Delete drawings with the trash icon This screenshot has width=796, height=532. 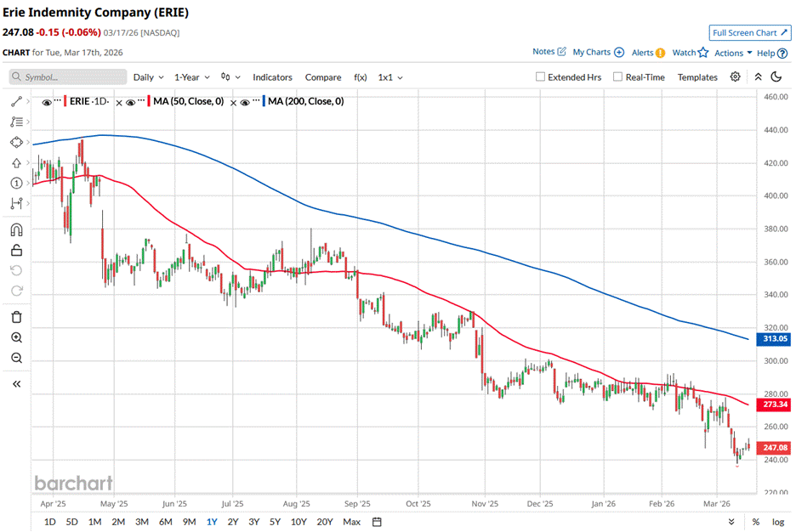click(x=16, y=317)
